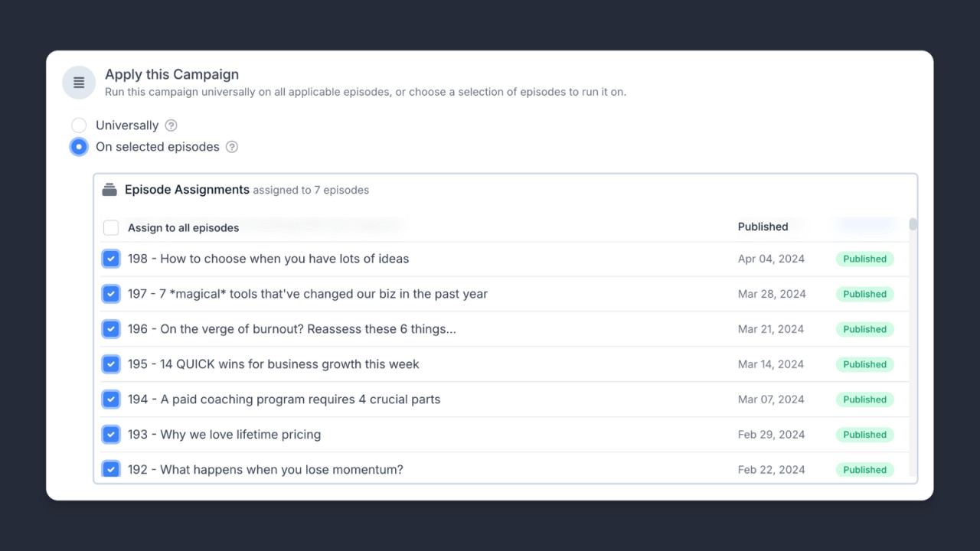980x551 pixels.
Task: Open the help tooltip beside Universally
Action: tap(171, 125)
